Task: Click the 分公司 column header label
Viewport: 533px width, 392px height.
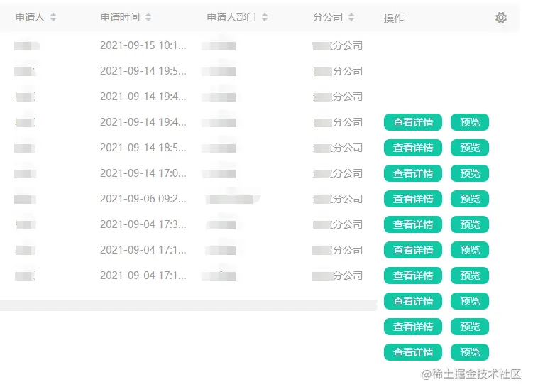Action: click(328, 17)
